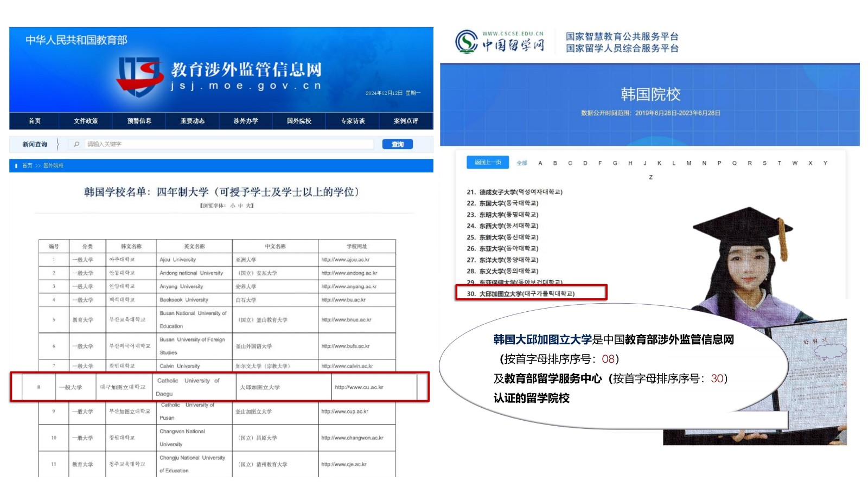868x488 pixels.
Task: Open the 首页 menu item
Action: point(35,121)
